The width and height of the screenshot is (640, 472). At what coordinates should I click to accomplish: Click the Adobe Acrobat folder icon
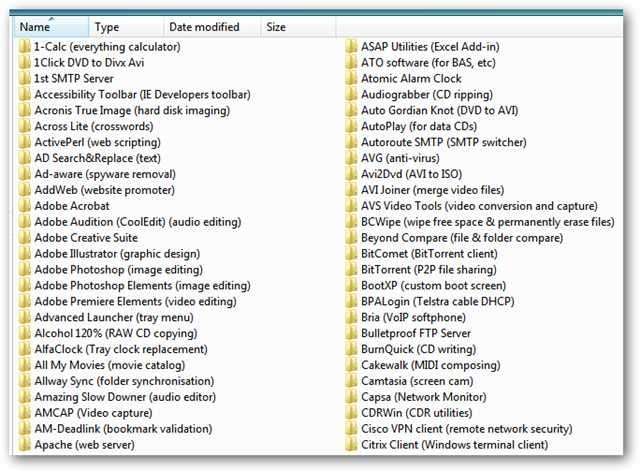point(24,206)
